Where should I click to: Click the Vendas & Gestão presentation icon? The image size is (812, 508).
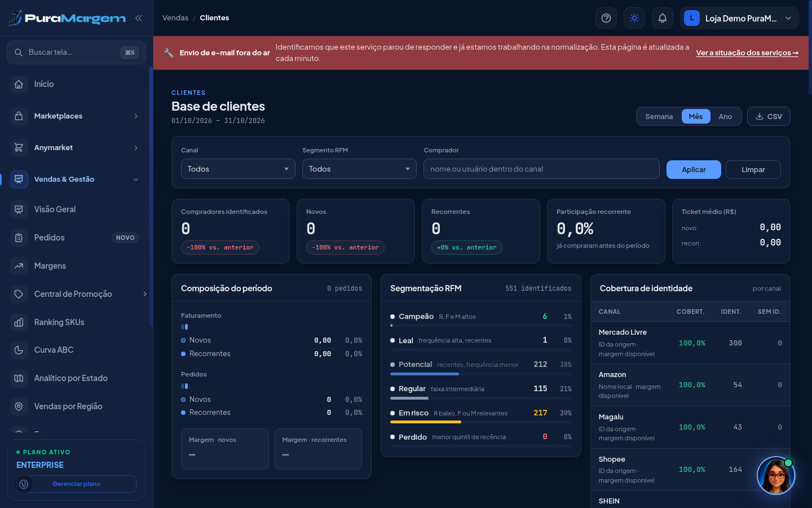tap(19, 179)
